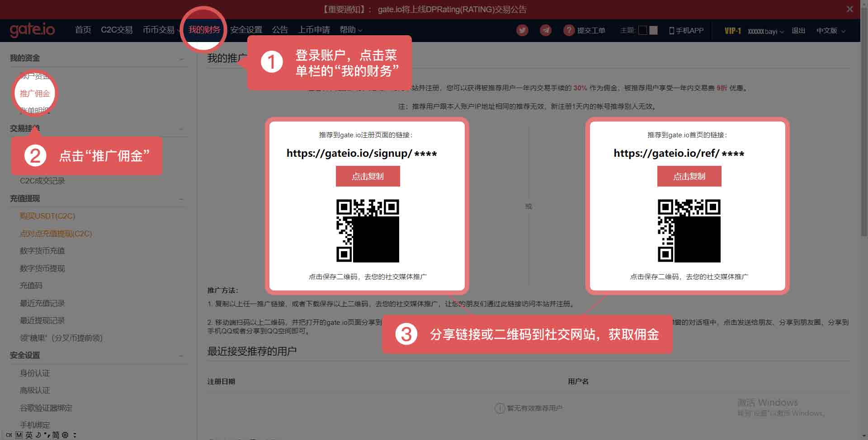Open 公告 in the top menu
868x440 pixels.
pos(280,30)
